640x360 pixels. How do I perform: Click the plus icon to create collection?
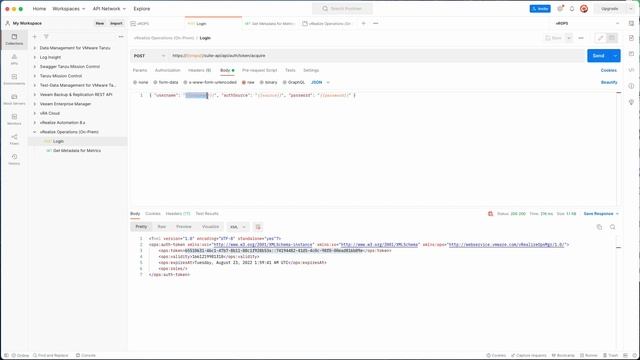coord(35,37)
